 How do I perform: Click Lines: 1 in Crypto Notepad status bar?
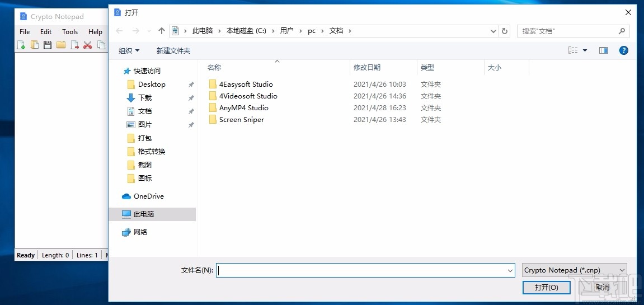point(87,255)
